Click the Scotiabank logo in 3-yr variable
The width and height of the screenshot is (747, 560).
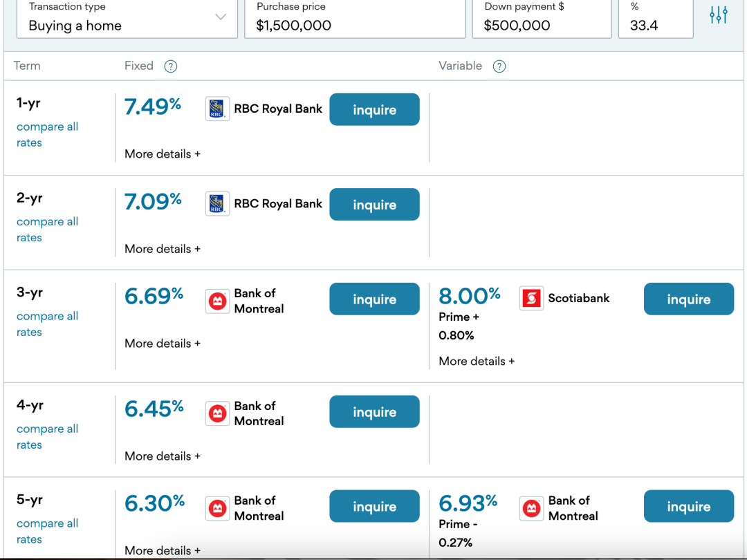[x=531, y=299]
